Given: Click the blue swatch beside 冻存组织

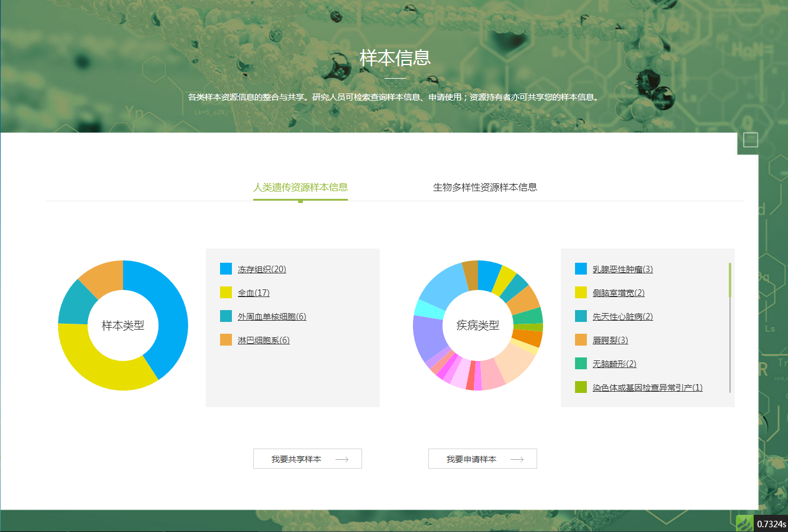Looking at the screenshot, I should point(226,269).
